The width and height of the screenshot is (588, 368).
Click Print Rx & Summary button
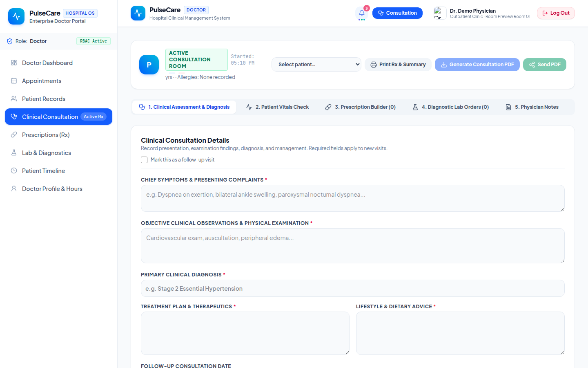[x=398, y=65]
